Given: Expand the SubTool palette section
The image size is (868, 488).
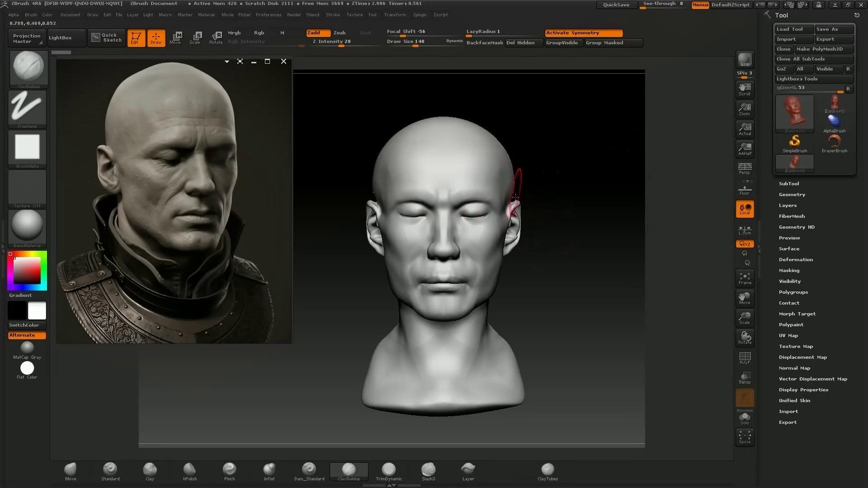Looking at the screenshot, I should (x=789, y=184).
